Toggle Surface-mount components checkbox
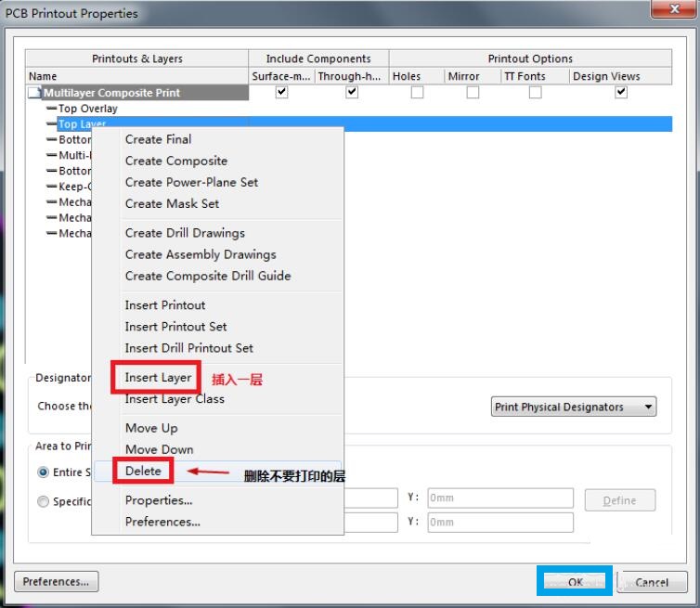 [x=281, y=92]
